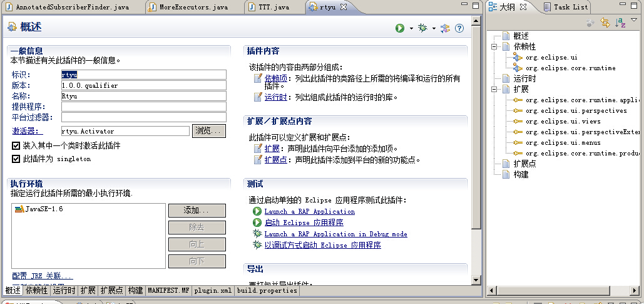
Task: Click outline horizontal scrollbar right arrow
Action: [636, 291]
